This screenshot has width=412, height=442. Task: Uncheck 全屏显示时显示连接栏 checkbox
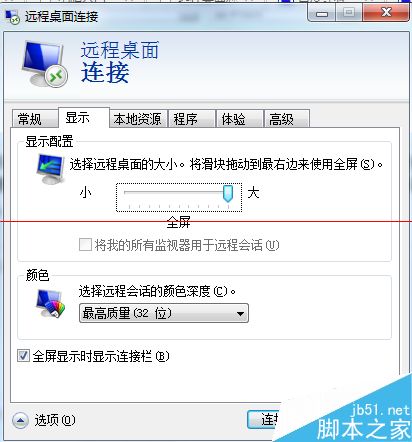(x=23, y=356)
